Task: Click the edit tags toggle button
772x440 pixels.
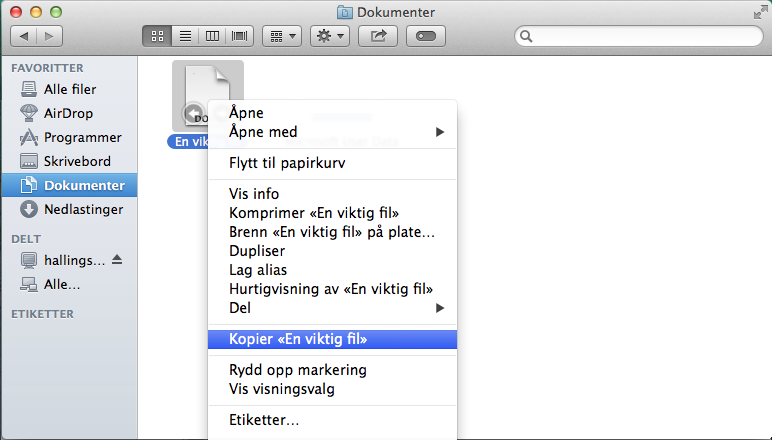Action: (x=426, y=36)
